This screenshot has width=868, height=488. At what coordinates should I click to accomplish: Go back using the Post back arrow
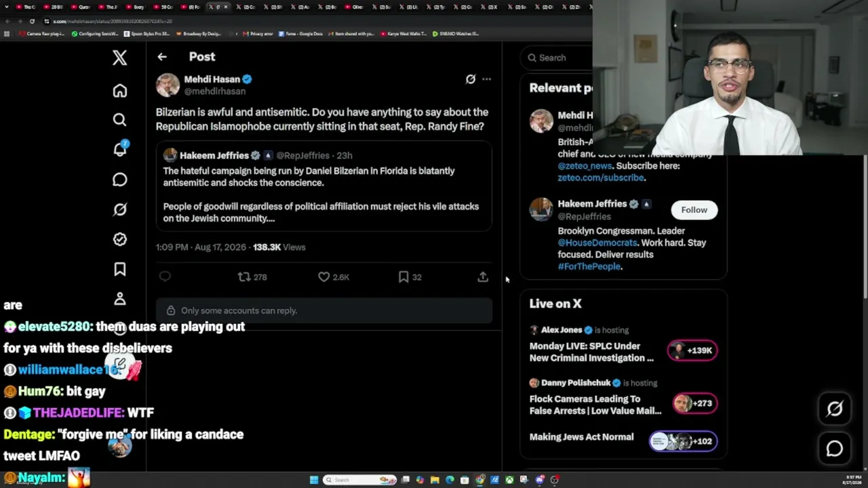[161, 57]
